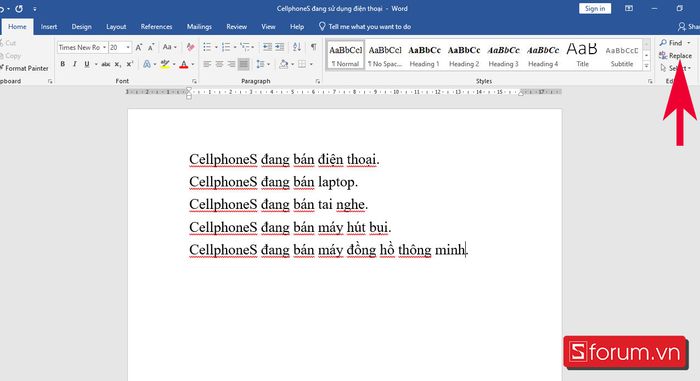Expand bullet library dropdown arrow

[x=216, y=47]
